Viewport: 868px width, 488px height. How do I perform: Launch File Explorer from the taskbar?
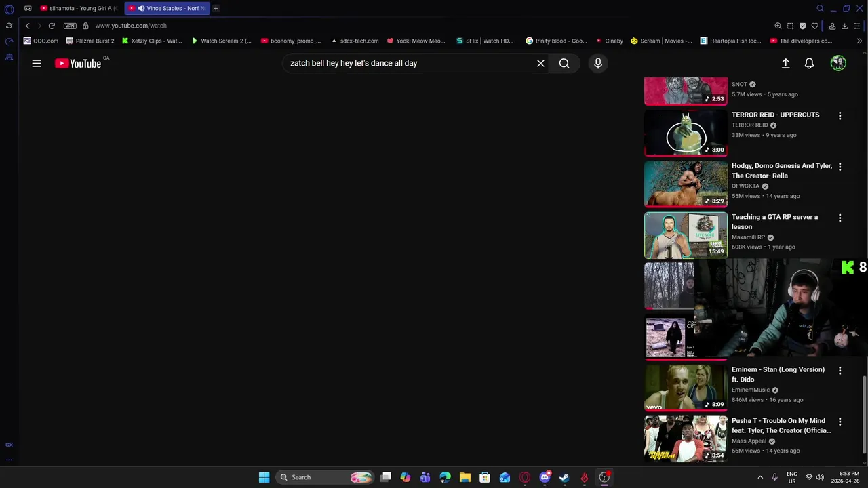pyautogui.click(x=465, y=477)
